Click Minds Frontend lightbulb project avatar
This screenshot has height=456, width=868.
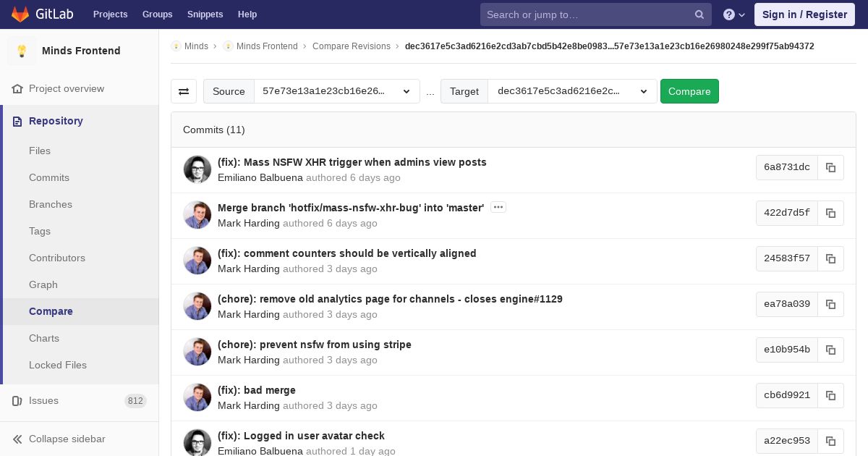click(22, 51)
